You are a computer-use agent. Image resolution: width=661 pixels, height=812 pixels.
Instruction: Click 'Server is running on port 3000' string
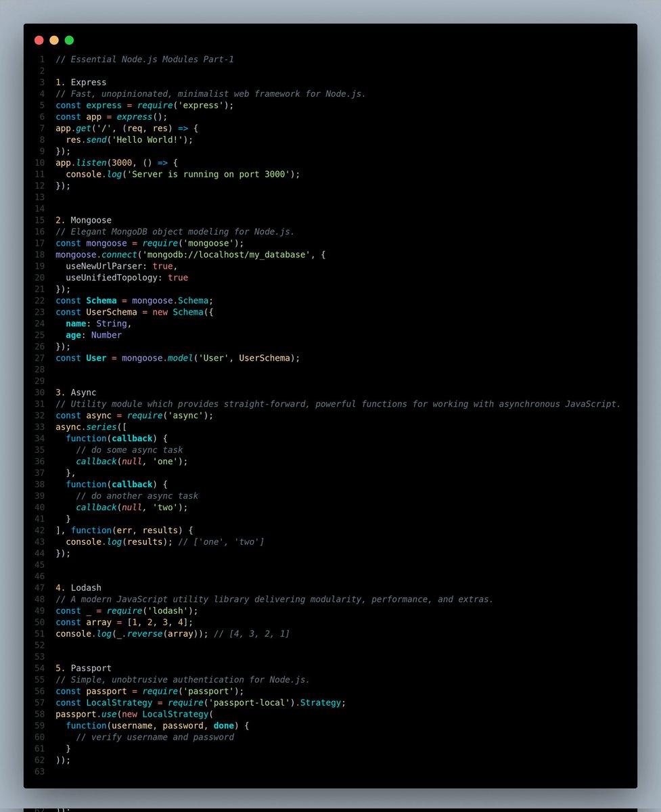coord(208,174)
